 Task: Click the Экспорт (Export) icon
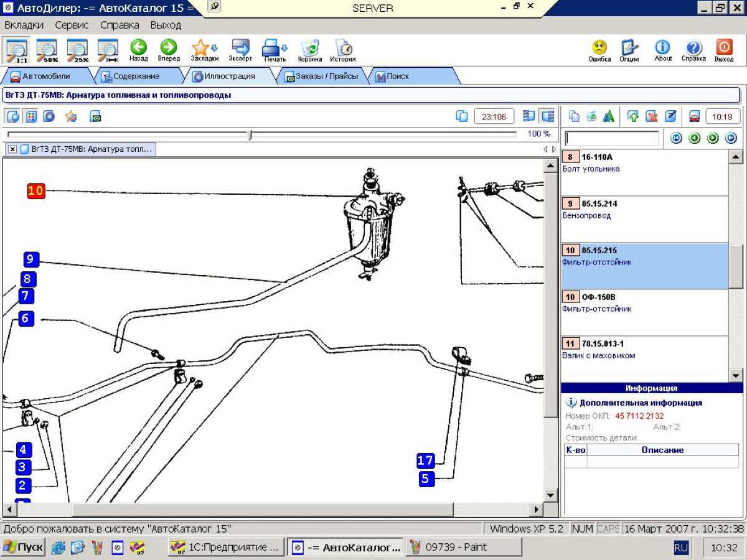tap(240, 50)
